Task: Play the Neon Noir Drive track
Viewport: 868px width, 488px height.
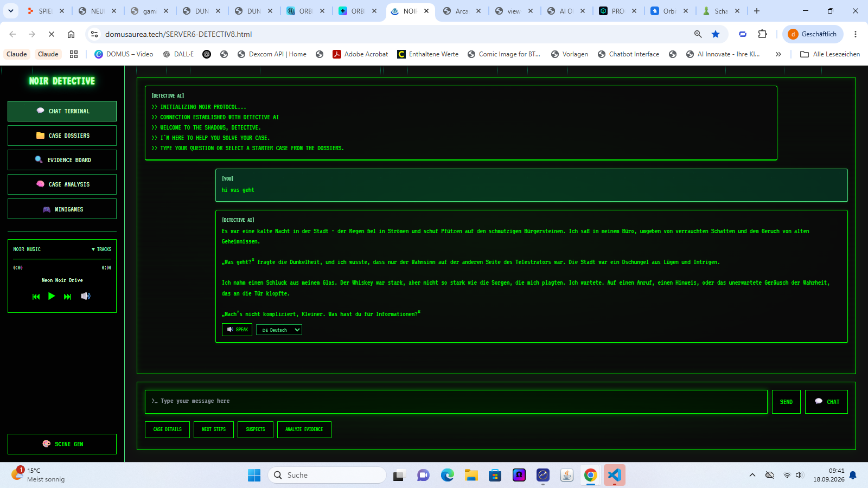Action: [x=52, y=296]
